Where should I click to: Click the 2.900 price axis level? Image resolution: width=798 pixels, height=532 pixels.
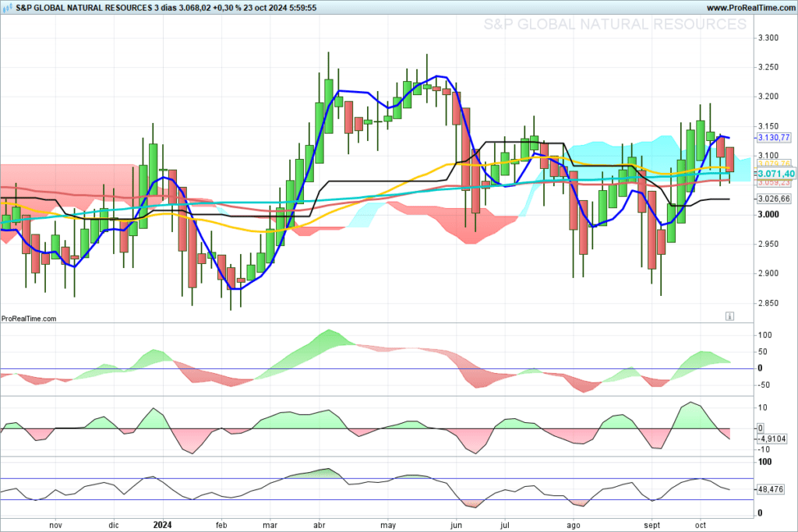click(x=768, y=273)
